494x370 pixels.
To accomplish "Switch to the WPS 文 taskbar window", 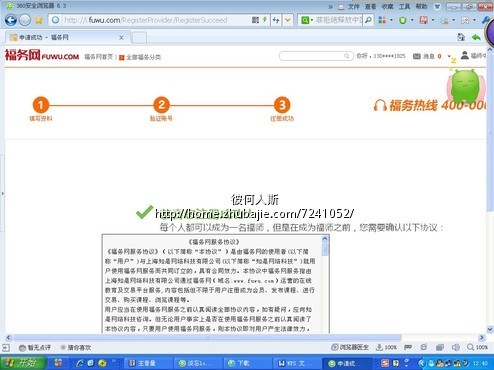I will [296, 363].
